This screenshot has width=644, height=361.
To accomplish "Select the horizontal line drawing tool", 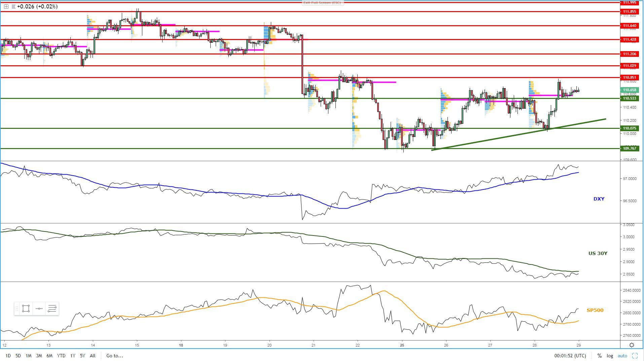I will point(39,309).
